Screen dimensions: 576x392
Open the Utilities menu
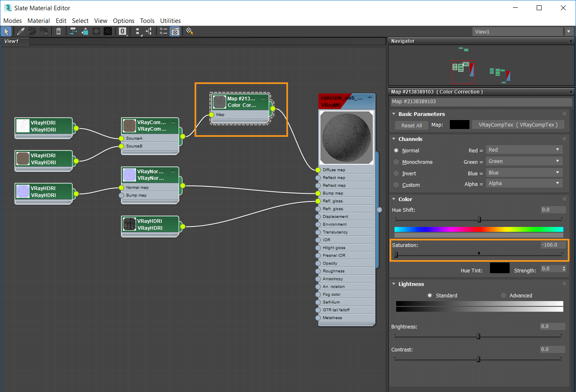(170, 21)
